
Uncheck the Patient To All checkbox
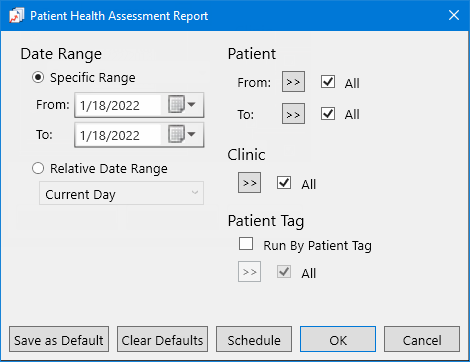click(328, 114)
